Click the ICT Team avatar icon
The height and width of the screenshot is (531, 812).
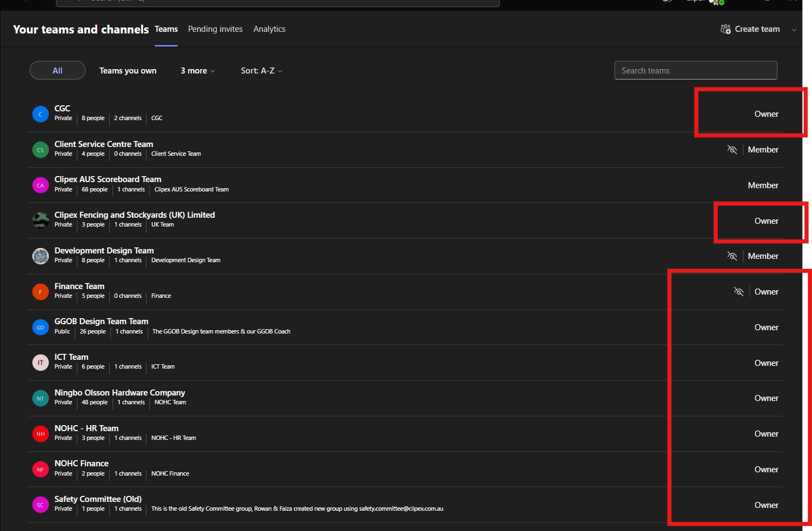point(41,363)
